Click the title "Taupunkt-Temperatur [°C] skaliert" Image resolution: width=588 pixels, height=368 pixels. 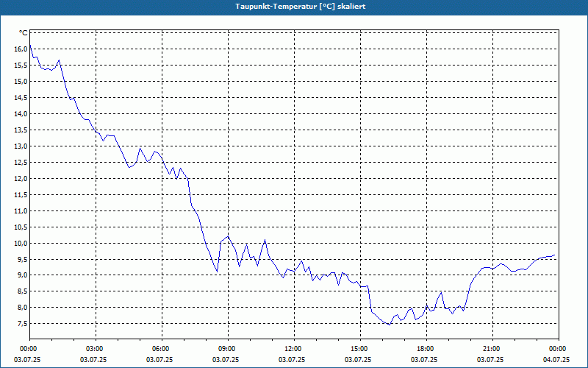click(301, 7)
